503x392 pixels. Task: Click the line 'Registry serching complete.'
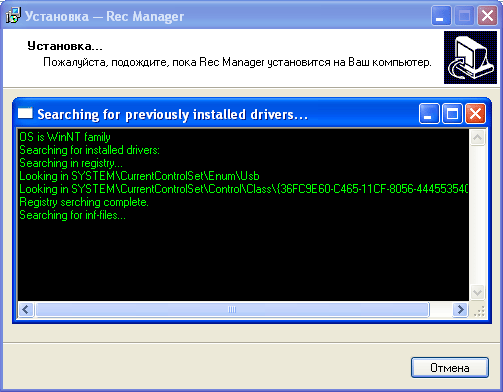(84, 202)
